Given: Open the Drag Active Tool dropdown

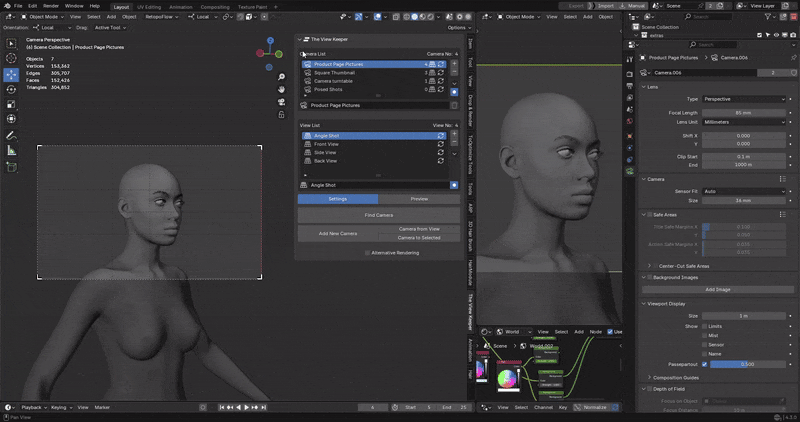Looking at the screenshot, I should click(x=110, y=28).
